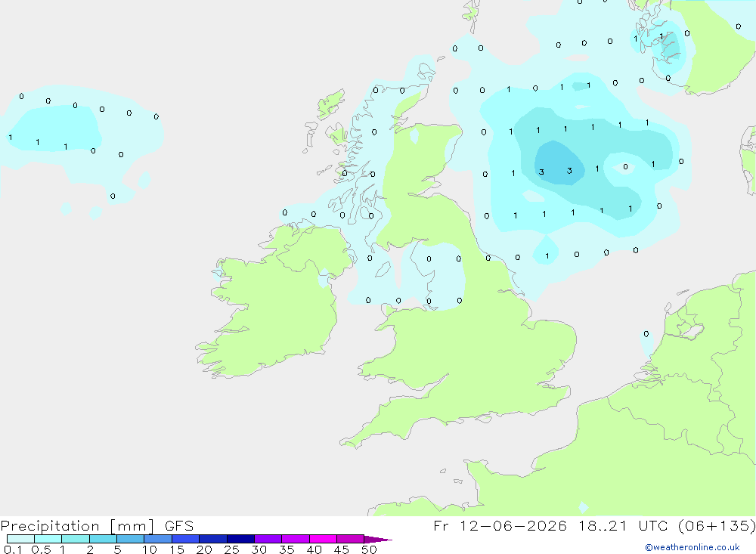Pick the legend swatch between 10 and 15
The height and width of the screenshot is (554, 756).
coord(158,539)
